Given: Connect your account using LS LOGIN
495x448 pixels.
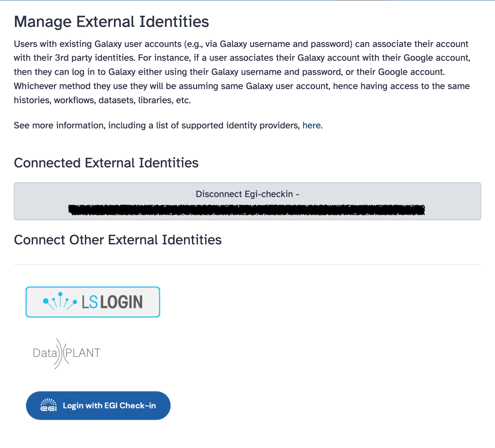Looking at the screenshot, I should pos(93,302).
